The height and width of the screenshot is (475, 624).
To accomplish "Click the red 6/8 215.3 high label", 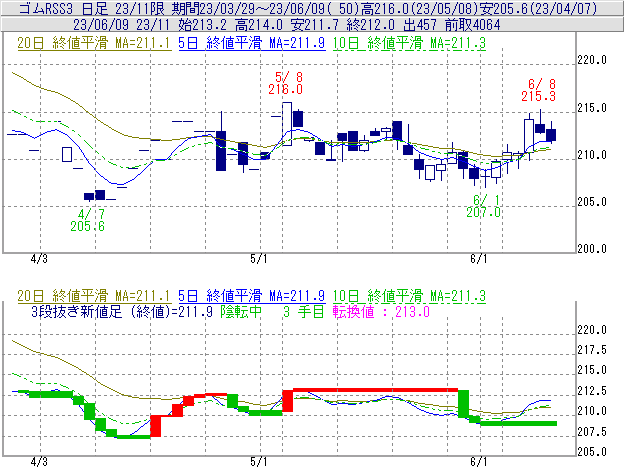I will click(x=538, y=90).
